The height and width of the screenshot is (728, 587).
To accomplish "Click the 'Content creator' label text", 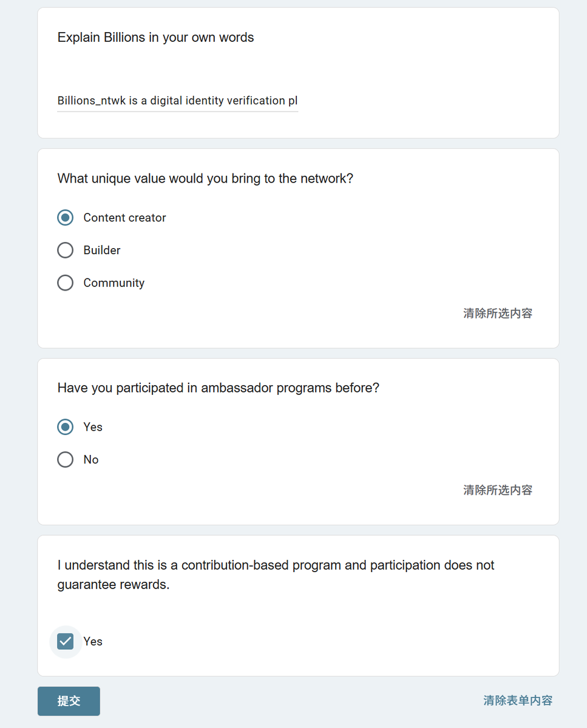I will 124,218.
